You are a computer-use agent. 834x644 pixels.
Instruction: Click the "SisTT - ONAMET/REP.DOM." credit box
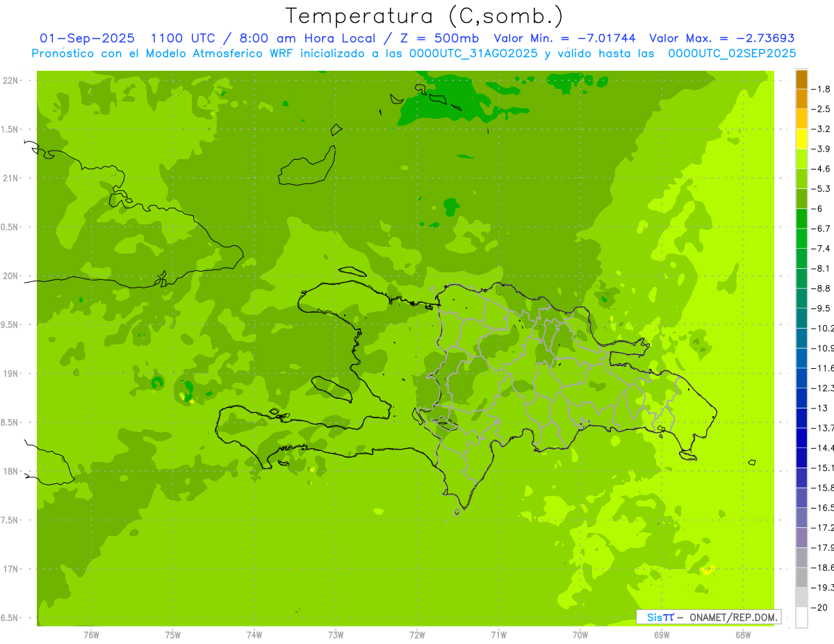(709, 617)
